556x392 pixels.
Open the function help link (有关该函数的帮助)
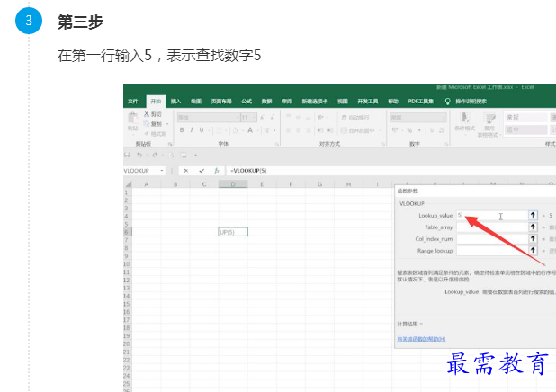(x=421, y=339)
